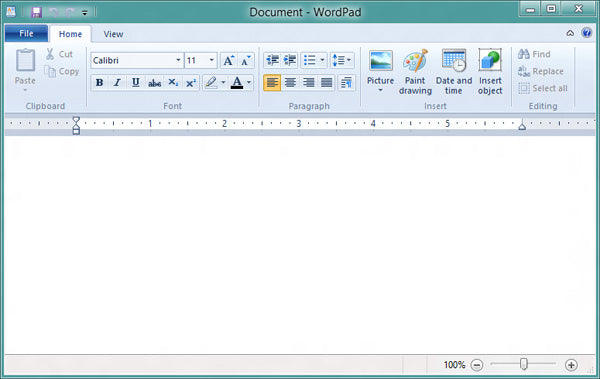Click the right indent marker on ruler
The width and height of the screenshot is (600, 379).
point(522,126)
